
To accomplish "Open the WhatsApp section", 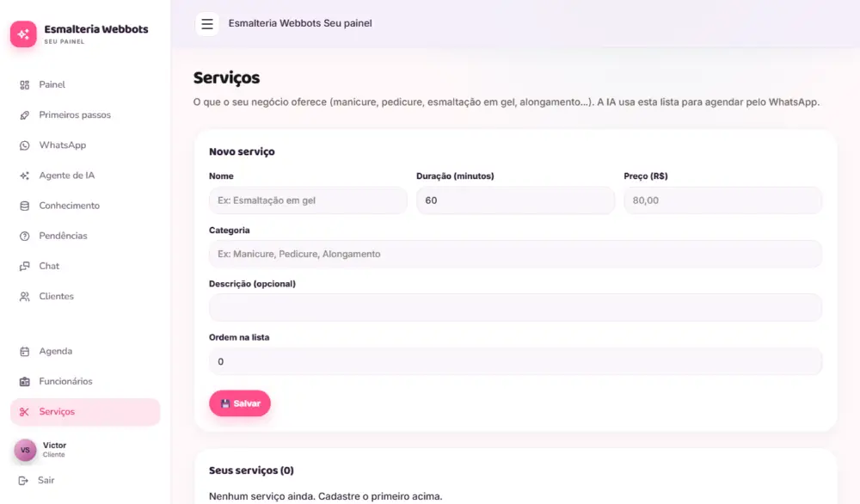I will coord(85,145).
